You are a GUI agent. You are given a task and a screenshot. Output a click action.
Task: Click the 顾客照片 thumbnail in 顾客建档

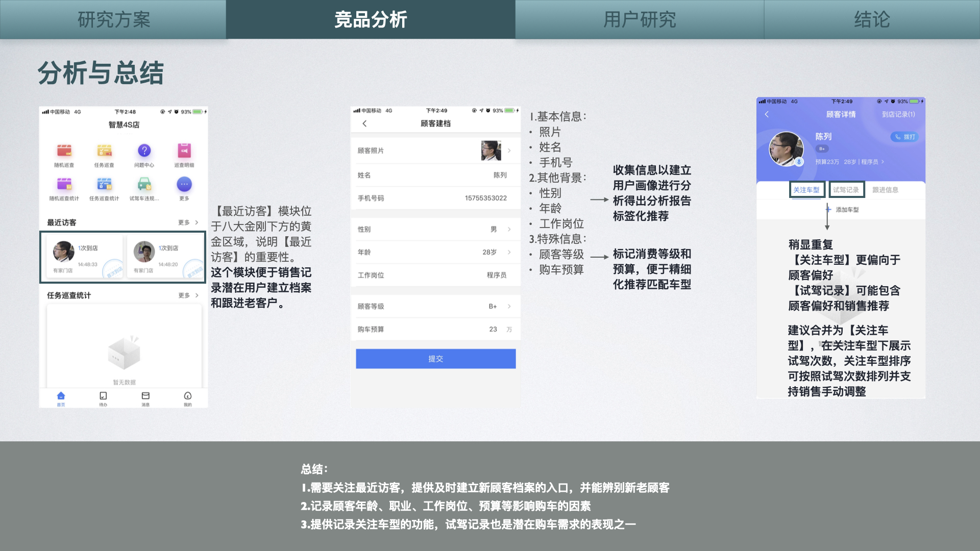click(x=491, y=151)
